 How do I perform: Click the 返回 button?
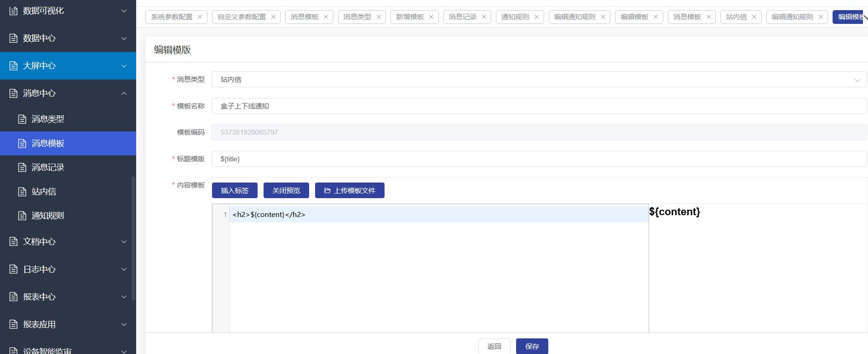tap(494, 346)
